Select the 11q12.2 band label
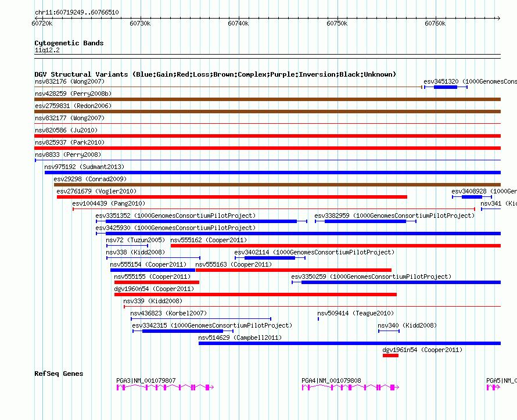The image size is (517, 420). click(47, 50)
